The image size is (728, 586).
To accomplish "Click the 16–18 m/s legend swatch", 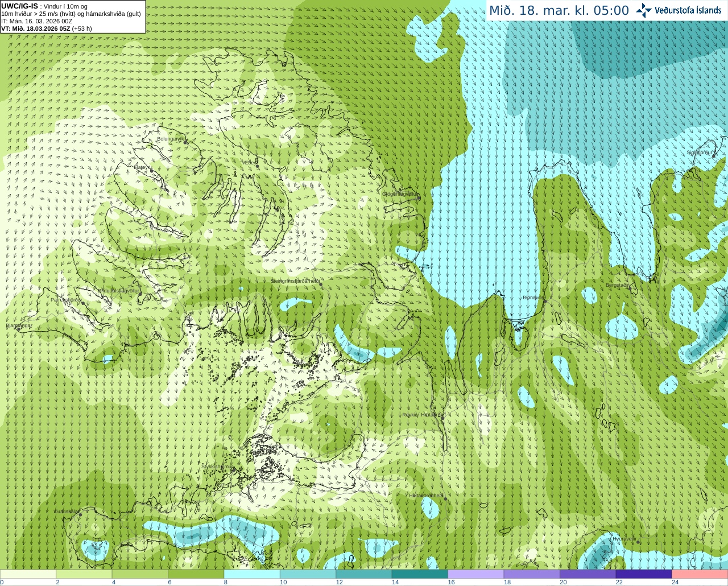I will pos(476,574).
